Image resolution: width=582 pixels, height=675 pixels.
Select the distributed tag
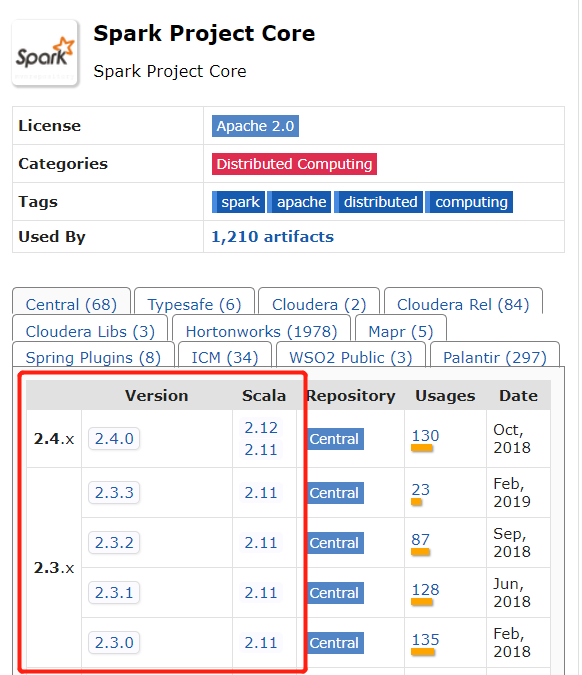coord(378,202)
